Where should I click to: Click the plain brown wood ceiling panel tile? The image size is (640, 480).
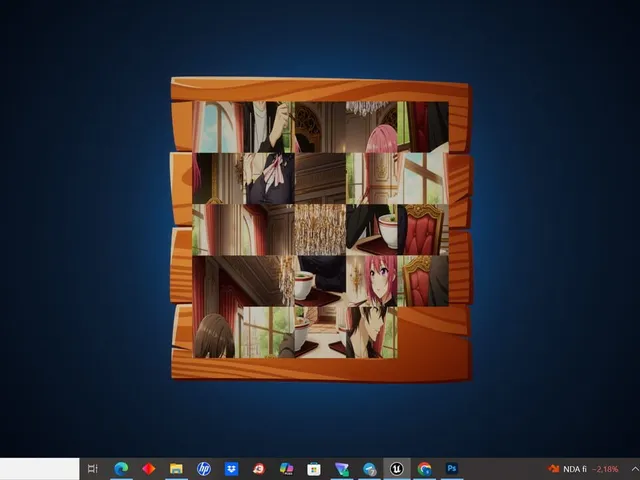pos(320,178)
